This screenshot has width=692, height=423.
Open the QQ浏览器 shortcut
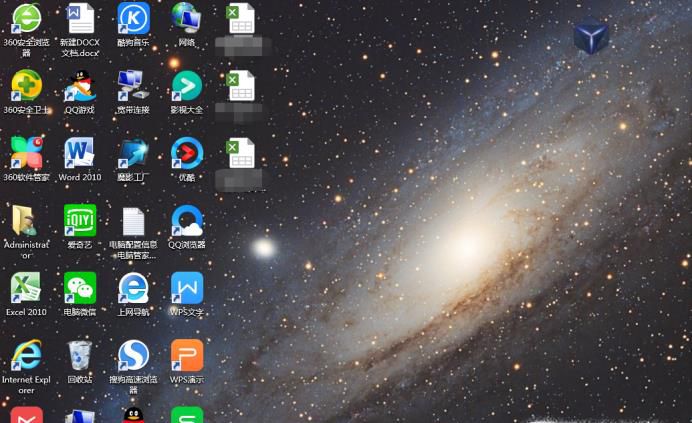[x=187, y=220]
